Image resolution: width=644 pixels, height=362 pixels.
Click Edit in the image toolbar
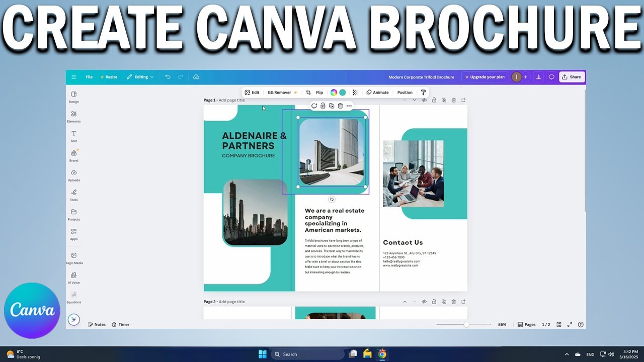coord(252,93)
